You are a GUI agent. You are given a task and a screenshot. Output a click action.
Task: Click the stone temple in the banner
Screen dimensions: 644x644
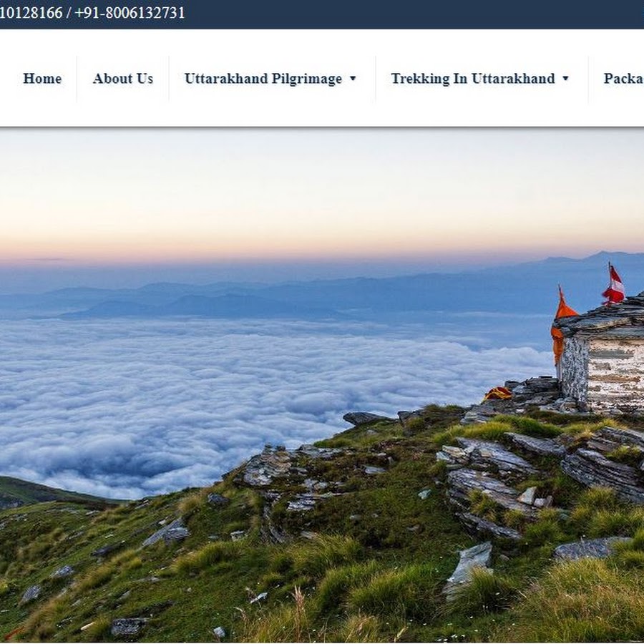600,355
